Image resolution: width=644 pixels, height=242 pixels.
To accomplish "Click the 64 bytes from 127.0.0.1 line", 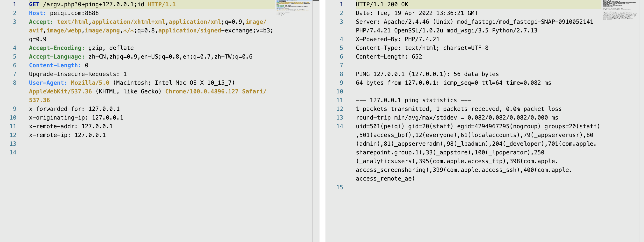I will point(453,83).
